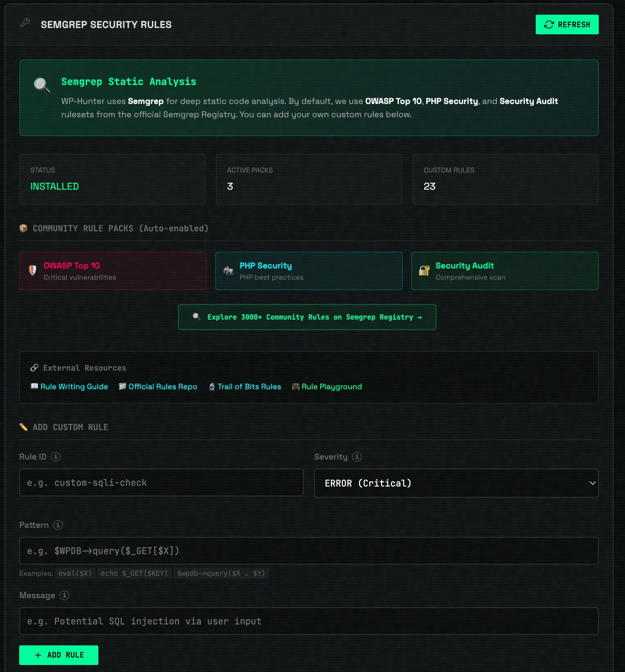Select the eval($X) example chip

click(75, 573)
